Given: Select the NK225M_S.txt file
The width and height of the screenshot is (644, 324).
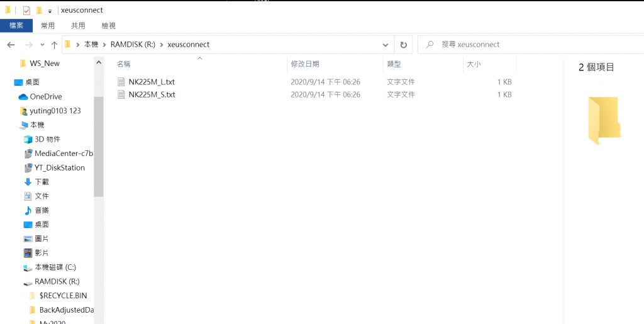Looking at the screenshot, I should click(x=152, y=94).
